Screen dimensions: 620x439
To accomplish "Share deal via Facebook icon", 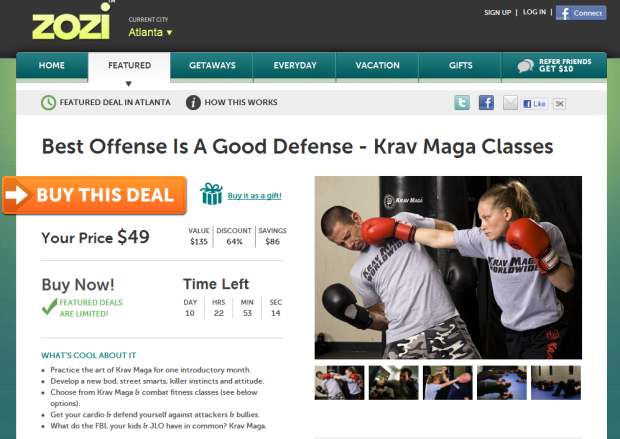I will click(x=486, y=103).
